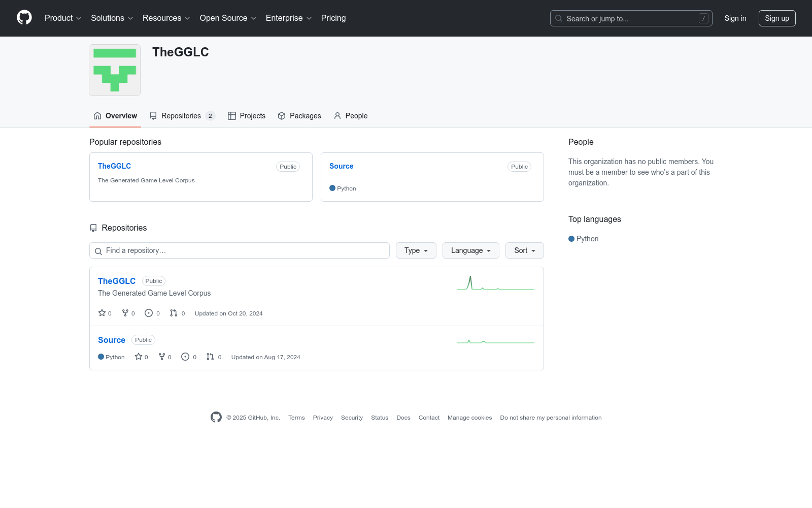
Task: Go to the Pricing page
Action: pos(333,18)
